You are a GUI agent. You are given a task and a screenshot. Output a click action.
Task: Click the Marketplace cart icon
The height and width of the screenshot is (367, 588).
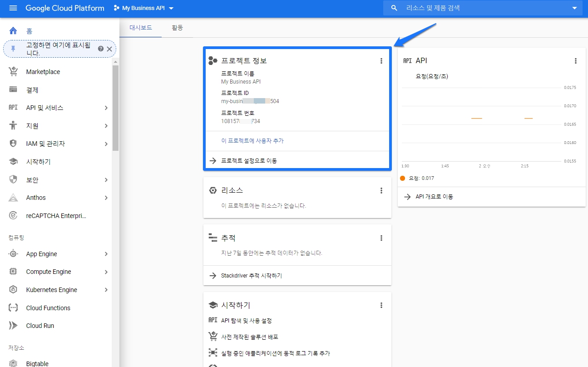coord(13,72)
